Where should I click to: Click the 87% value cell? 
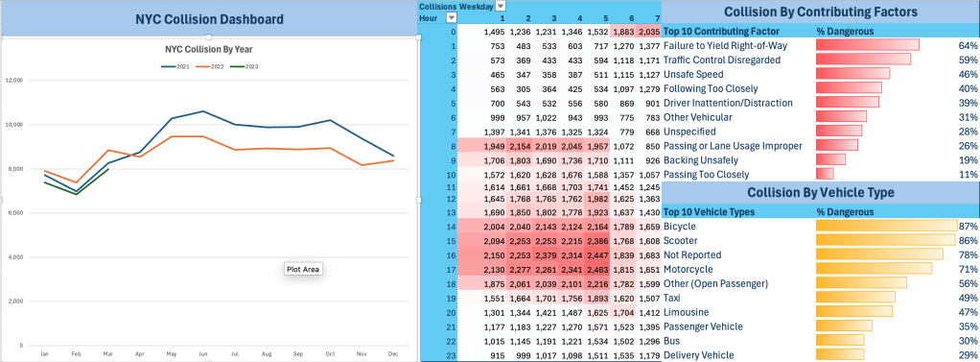coord(968,226)
